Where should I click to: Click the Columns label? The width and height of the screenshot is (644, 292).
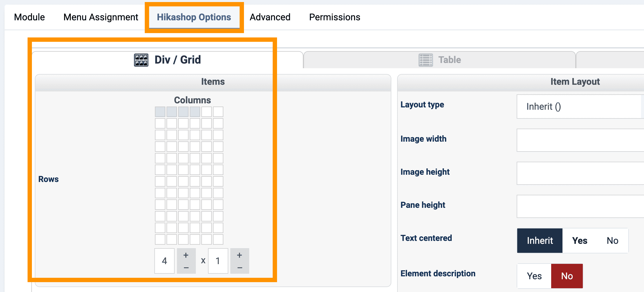192,100
